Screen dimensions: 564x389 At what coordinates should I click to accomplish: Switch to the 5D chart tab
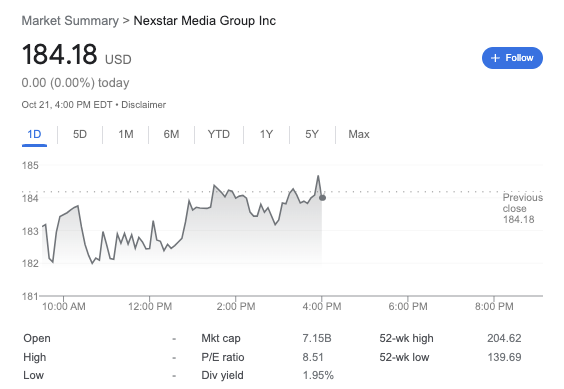tap(80, 134)
